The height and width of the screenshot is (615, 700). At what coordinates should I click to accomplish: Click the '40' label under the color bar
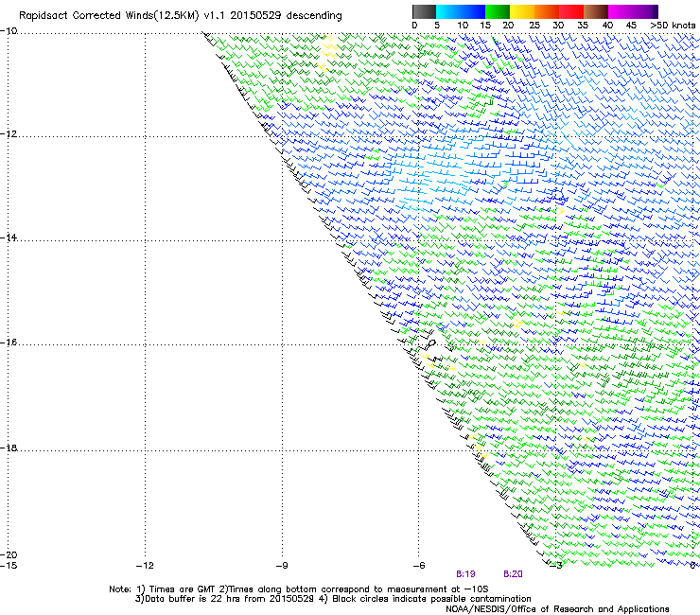[x=607, y=26]
